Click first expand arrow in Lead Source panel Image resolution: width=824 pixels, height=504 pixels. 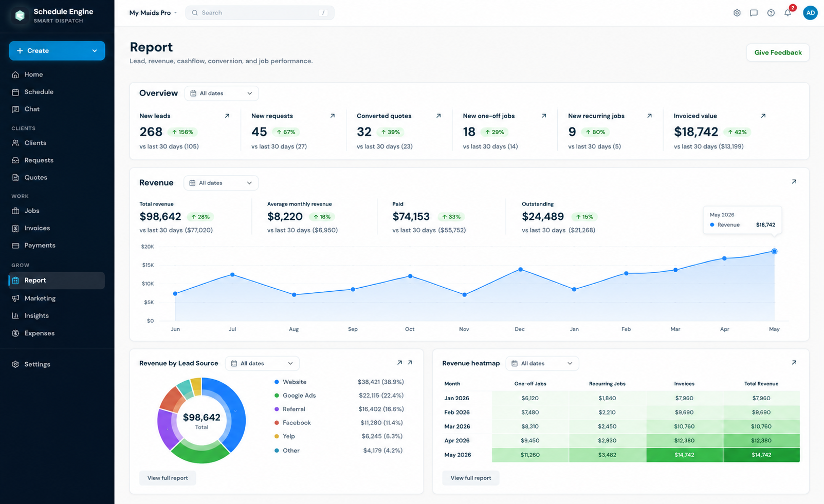pyautogui.click(x=399, y=362)
